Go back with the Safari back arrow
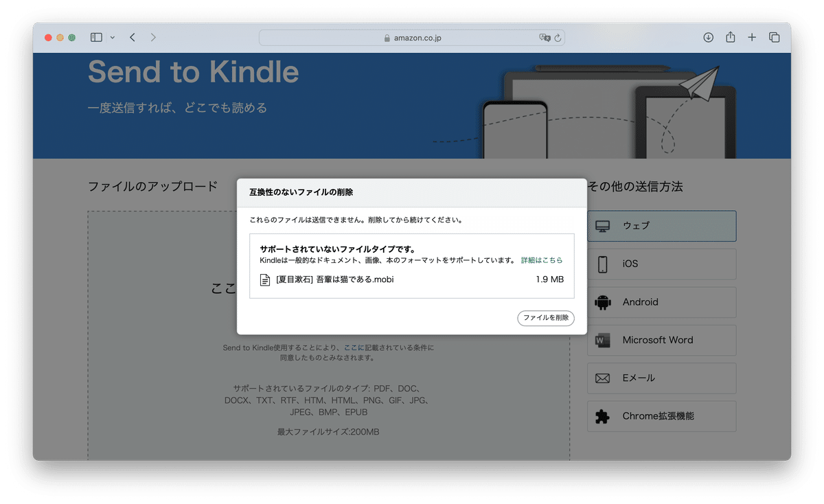The height and width of the screenshot is (504, 824). click(x=132, y=38)
